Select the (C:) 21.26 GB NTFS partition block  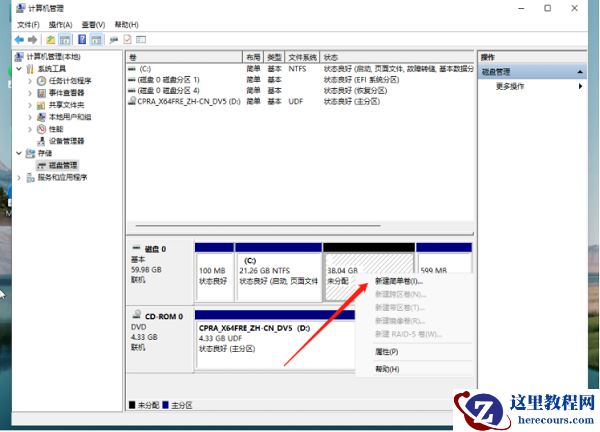coord(279,272)
